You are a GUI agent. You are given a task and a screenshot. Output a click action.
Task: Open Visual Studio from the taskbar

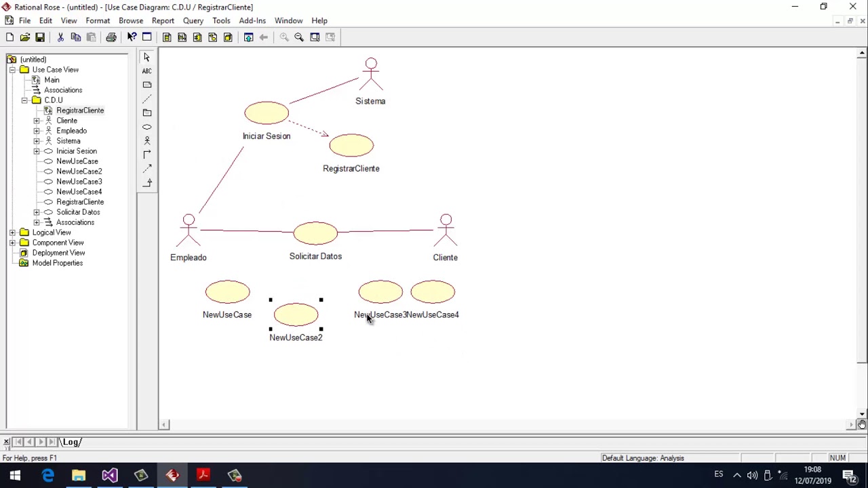(x=110, y=475)
